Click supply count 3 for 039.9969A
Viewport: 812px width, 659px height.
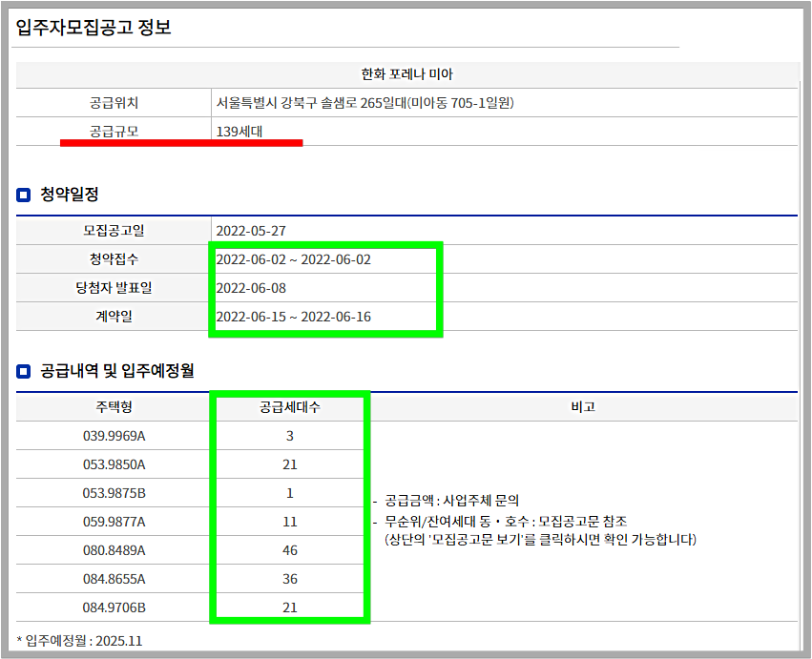(289, 436)
